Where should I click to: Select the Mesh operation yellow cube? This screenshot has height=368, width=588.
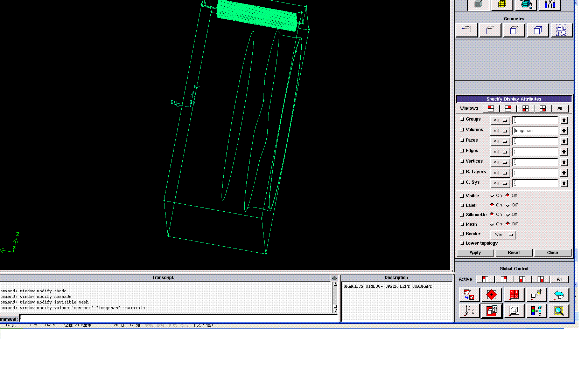[502, 5]
